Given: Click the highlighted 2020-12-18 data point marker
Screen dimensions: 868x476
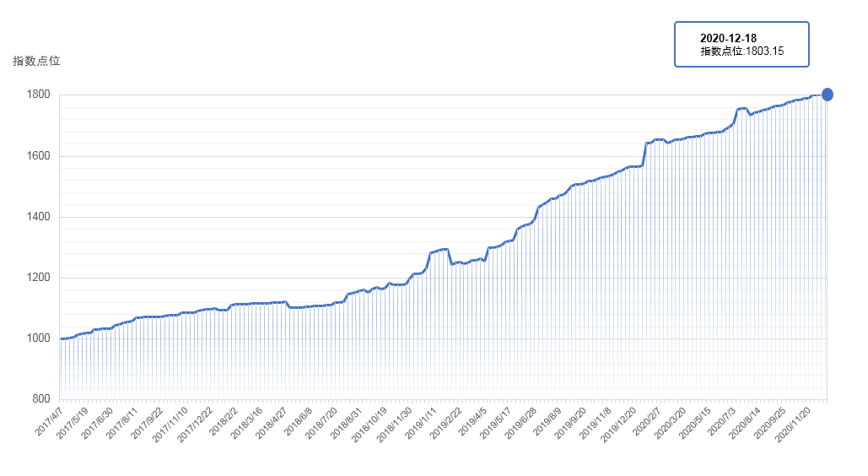Looking at the screenshot, I should pyautogui.click(x=827, y=95).
